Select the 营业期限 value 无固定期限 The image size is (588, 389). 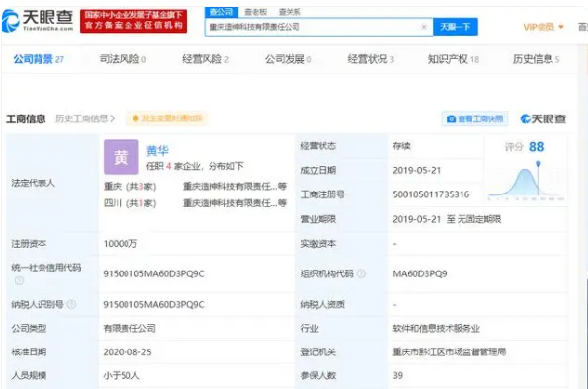tap(479, 219)
